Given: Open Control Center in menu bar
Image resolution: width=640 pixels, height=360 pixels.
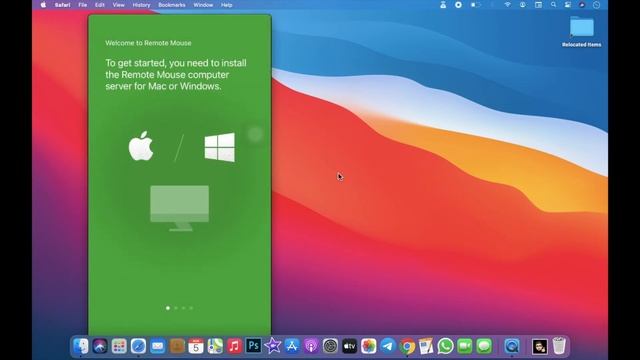Looking at the screenshot, I should 567,5.
